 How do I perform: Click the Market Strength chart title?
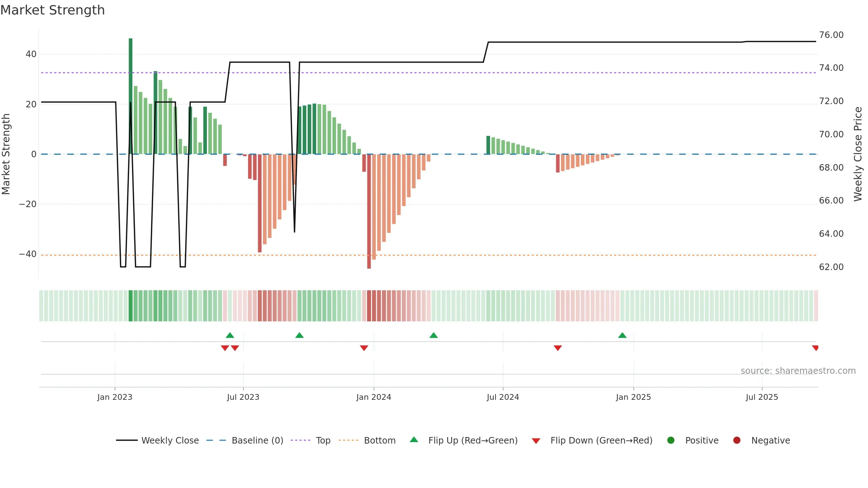(52, 10)
